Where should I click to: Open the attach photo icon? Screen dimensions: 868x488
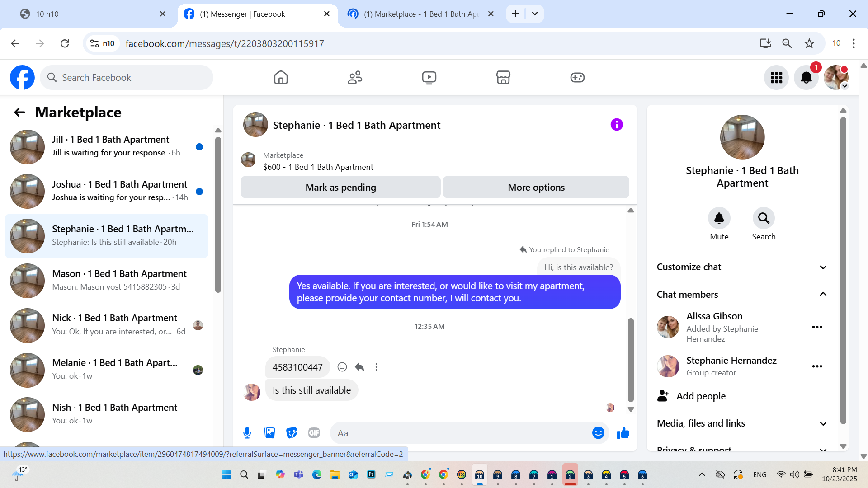(269, 433)
